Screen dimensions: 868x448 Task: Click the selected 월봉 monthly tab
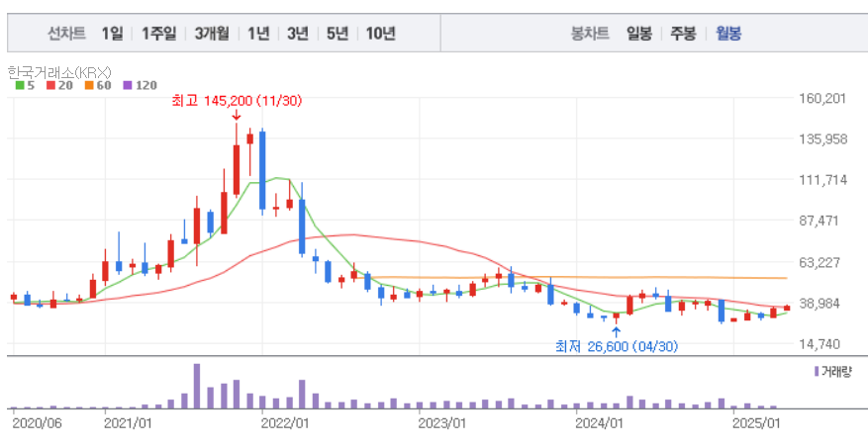pos(728,34)
